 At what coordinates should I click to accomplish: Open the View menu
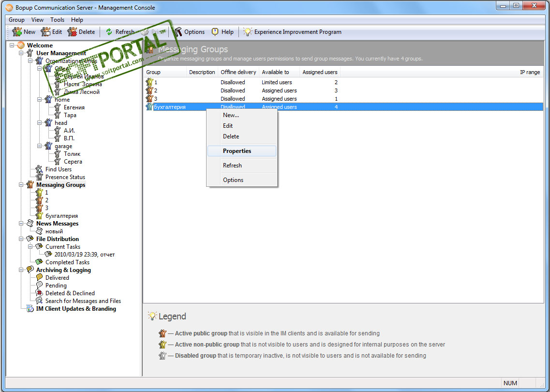(x=37, y=20)
